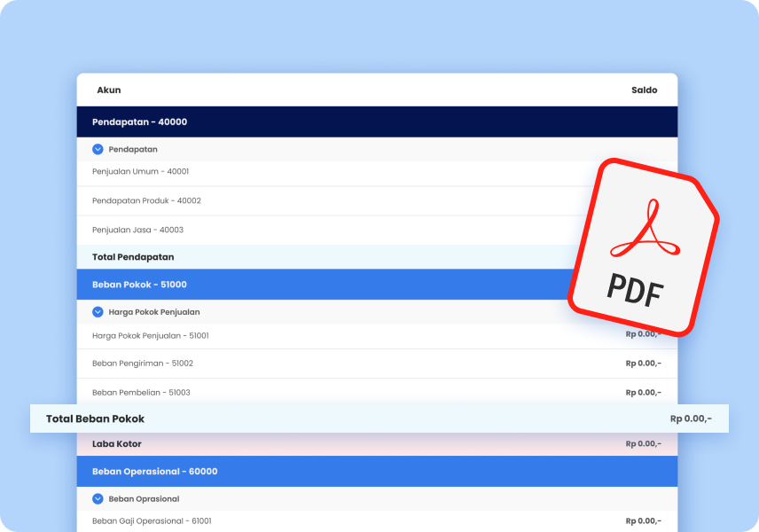Open Beban Pembelian - 51003 row
The height and width of the screenshot is (532, 759).
tap(377, 391)
